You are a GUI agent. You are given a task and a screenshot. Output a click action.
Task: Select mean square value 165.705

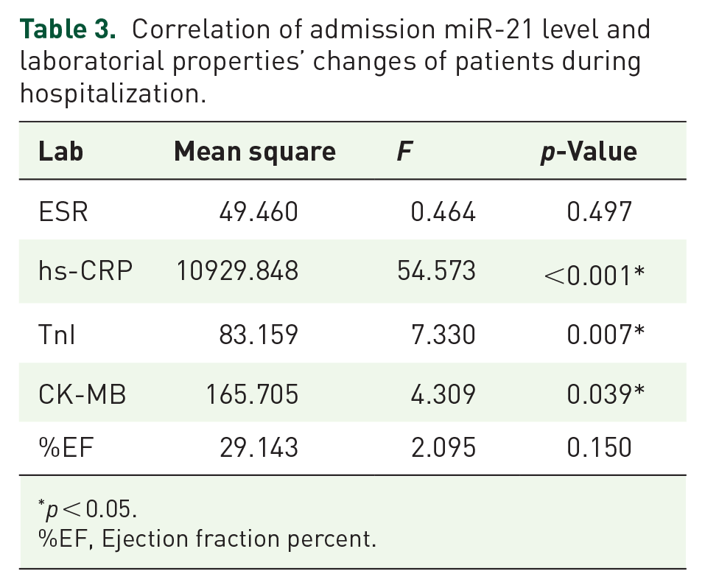coord(252,394)
